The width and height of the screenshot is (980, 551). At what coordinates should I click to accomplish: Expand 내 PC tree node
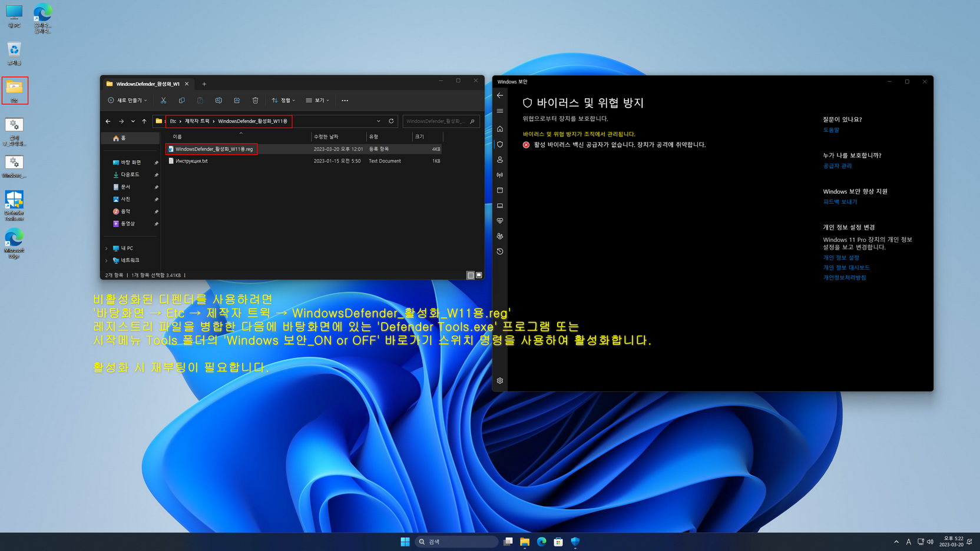[107, 248]
